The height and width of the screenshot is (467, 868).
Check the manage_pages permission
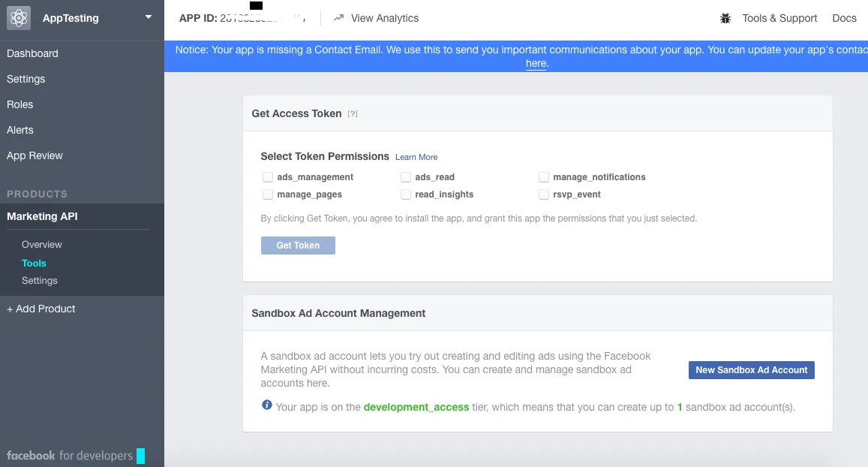pyautogui.click(x=268, y=194)
